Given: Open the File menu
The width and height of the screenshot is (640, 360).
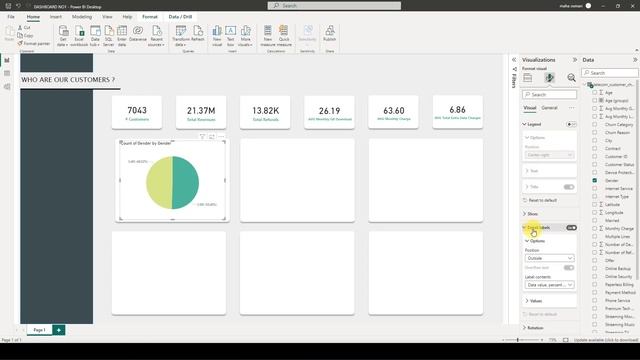Looking at the screenshot, I should tap(11, 17).
